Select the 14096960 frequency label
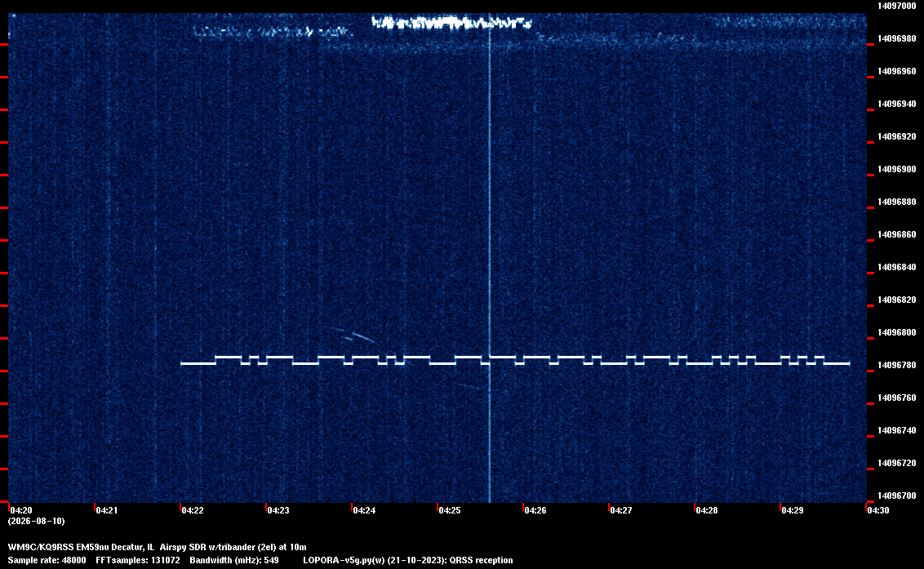Screen dimensions: 924x569 click(x=897, y=71)
